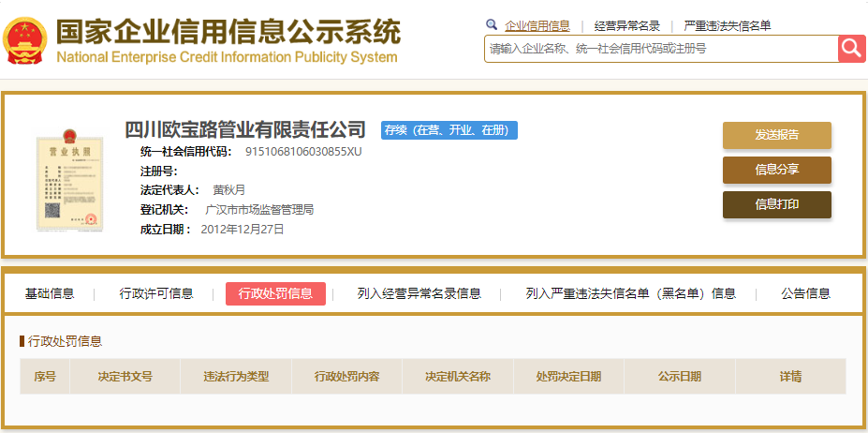Click the legal representative name 黄秋月

[228, 190]
